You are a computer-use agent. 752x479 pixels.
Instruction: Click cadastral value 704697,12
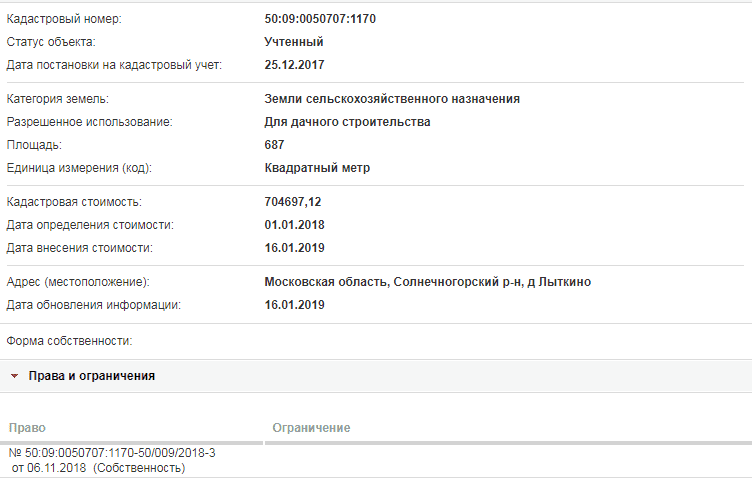tap(293, 202)
